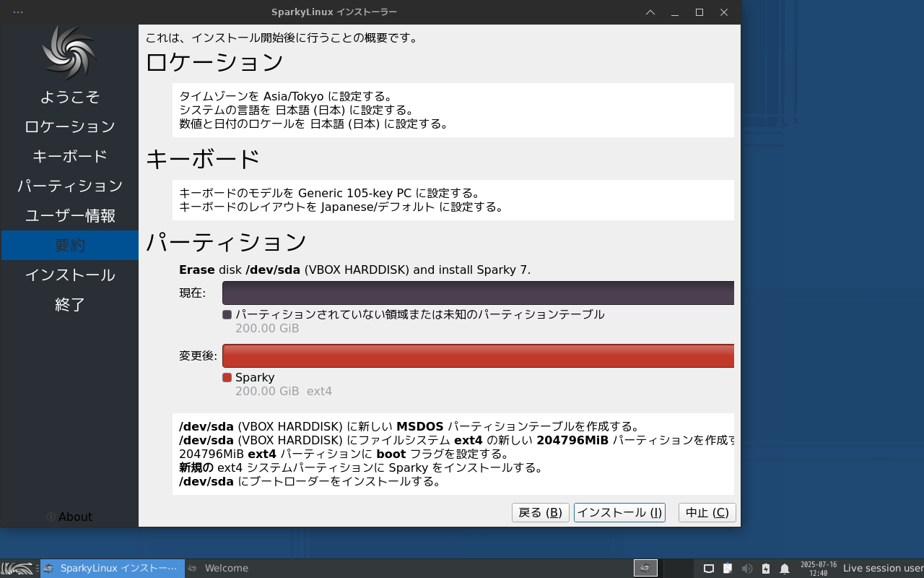
Task: Select the 終了 step in the sidebar
Action: 70,304
